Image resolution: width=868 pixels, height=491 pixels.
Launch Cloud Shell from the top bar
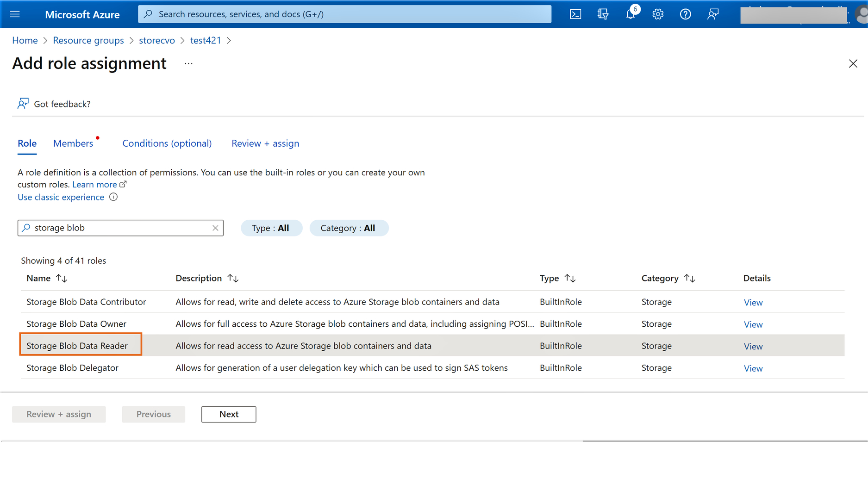click(x=575, y=14)
